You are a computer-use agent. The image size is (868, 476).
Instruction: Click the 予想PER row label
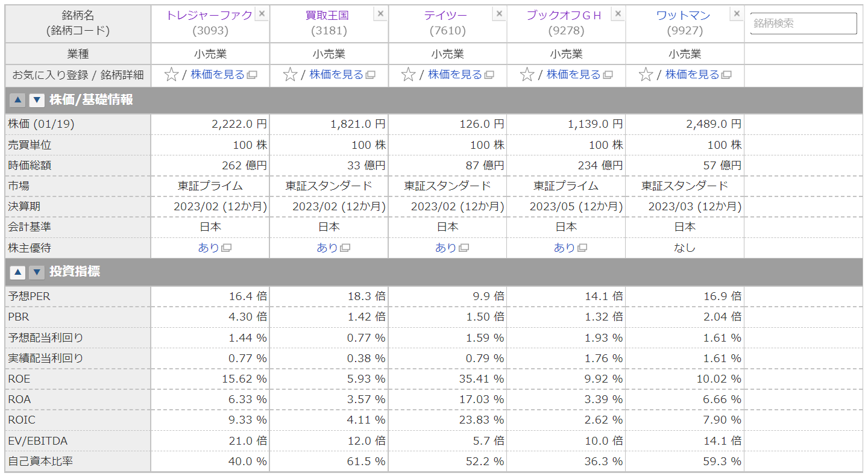[29, 296]
